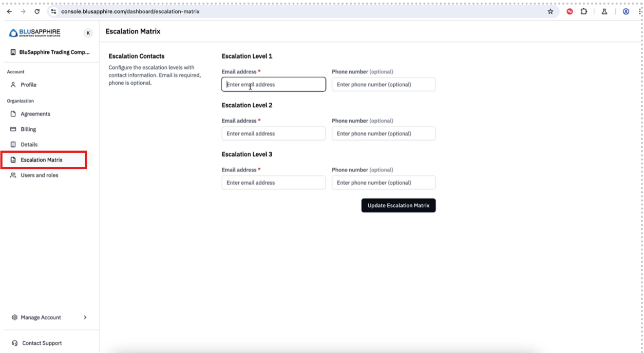This screenshot has height=353, width=644.
Task: Go back using browser back arrow
Action: point(9,11)
